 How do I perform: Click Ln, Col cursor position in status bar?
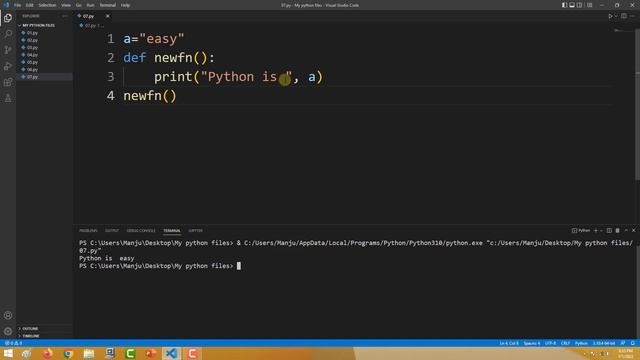point(509,343)
